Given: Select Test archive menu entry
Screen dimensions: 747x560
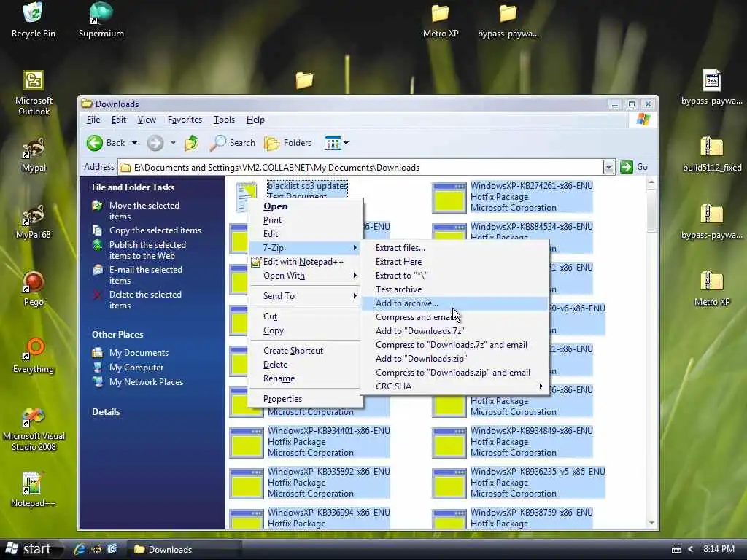Looking at the screenshot, I should pos(455,289).
